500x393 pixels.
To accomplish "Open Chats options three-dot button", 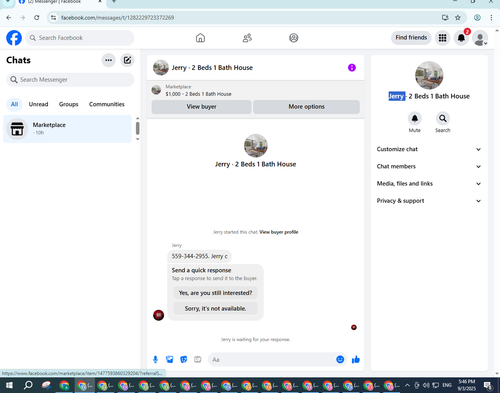I will click(108, 60).
